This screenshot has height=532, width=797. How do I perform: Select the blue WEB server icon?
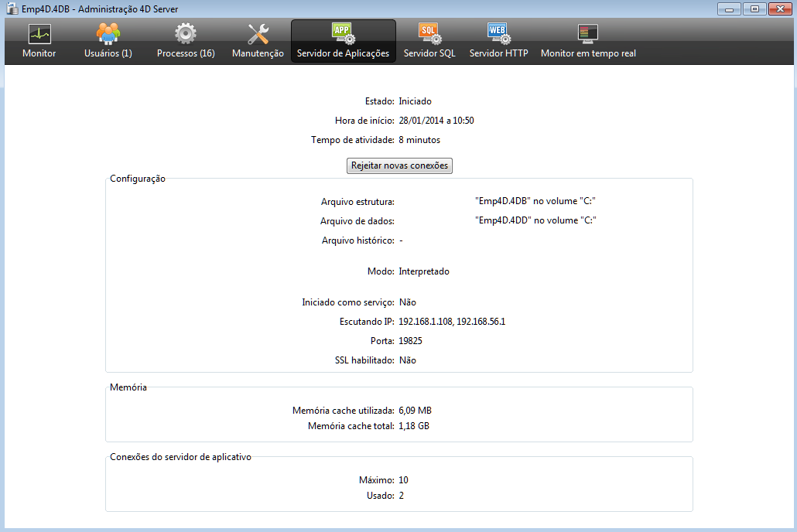pyautogui.click(x=498, y=33)
